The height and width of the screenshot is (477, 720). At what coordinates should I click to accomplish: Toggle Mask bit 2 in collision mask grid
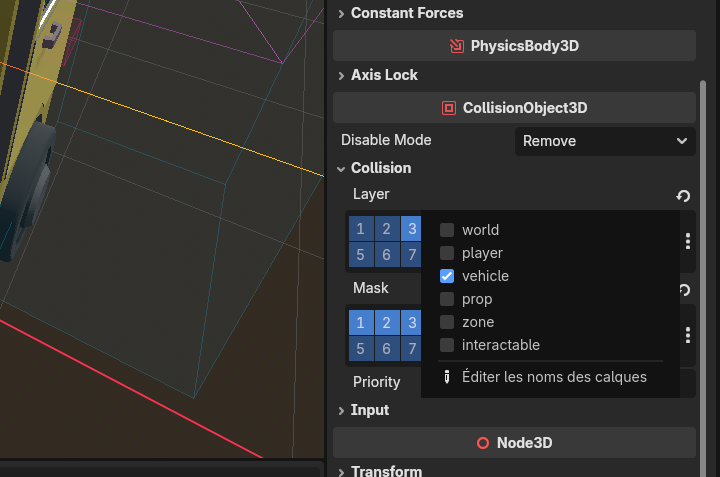(387, 322)
